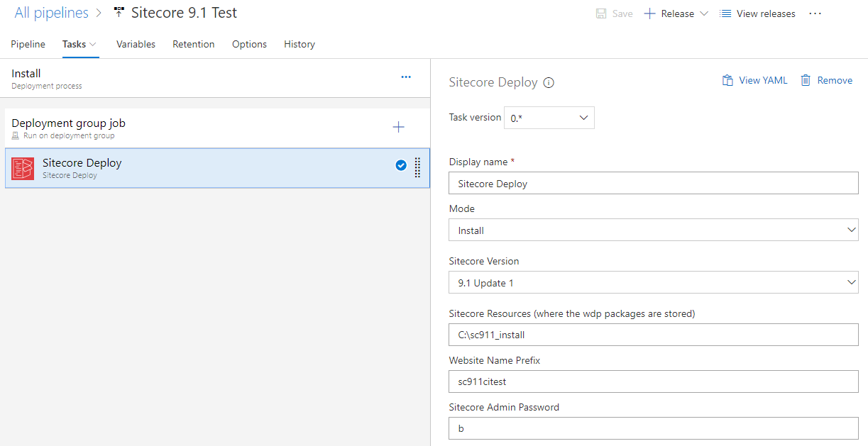Expand the Sitecore Version dropdown
This screenshot has width=868, height=446.
(653, 283)
